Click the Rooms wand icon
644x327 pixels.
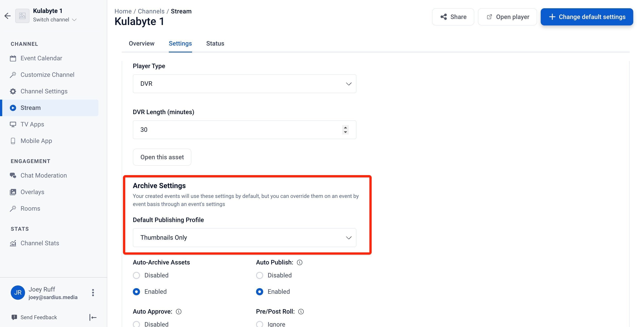pyautogui.click(x=13, y=208)
